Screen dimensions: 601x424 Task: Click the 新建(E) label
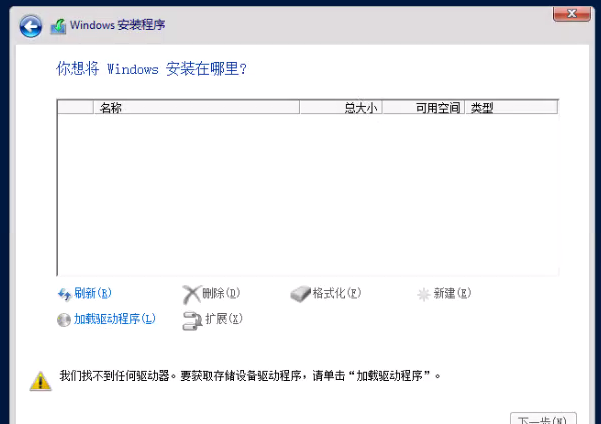452,293
